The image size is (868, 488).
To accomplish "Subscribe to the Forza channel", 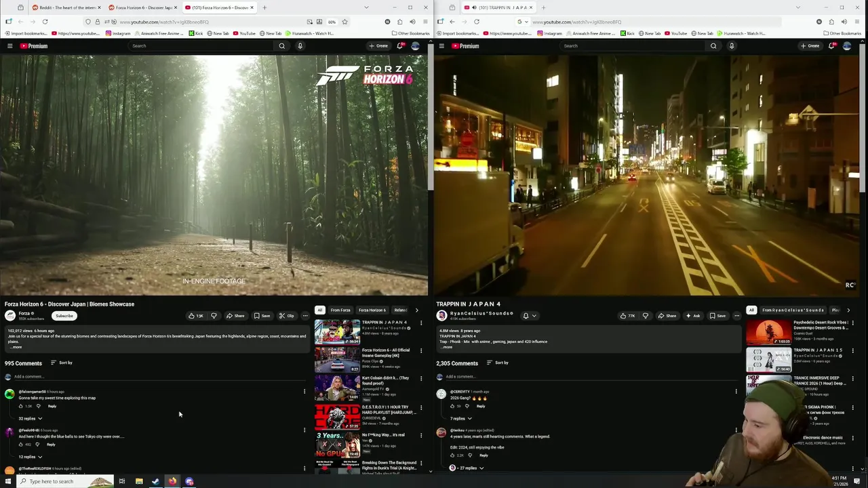I will (64, 316).
